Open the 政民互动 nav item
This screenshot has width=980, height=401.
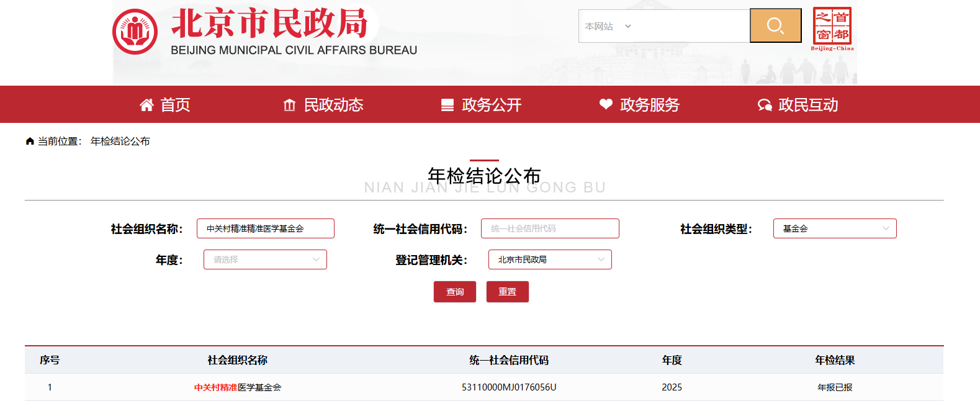[x=808, y=105]
